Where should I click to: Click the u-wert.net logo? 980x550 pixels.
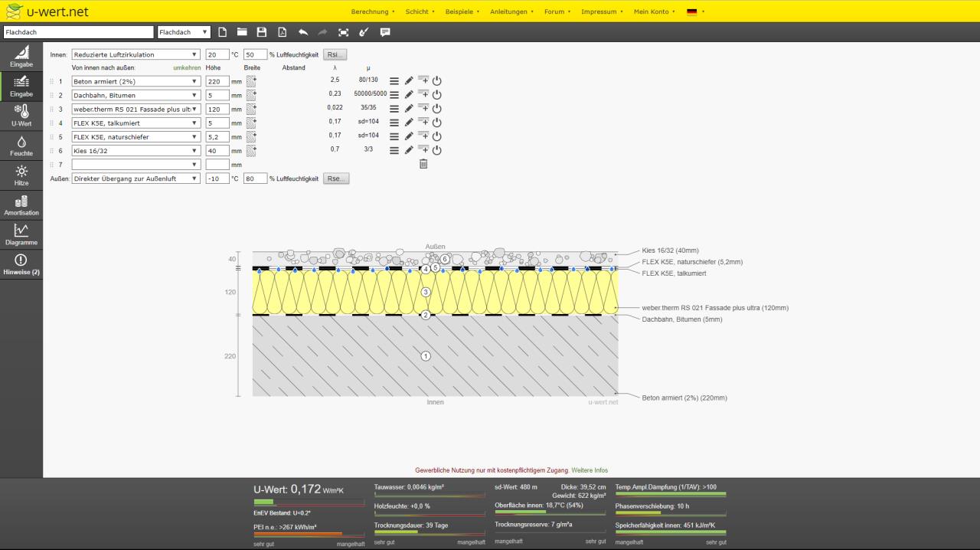[x=47, y=11]
